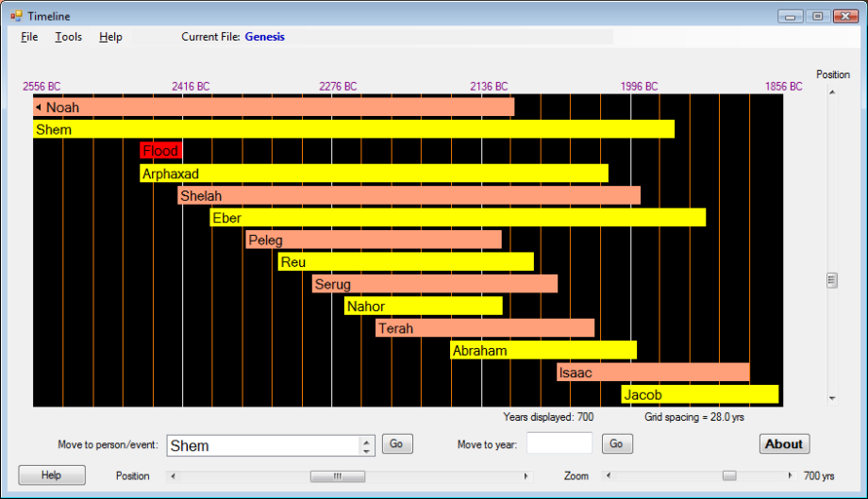868x499 pixels.
Task: Click the Help button at bottom left
Action: point(52,475)
